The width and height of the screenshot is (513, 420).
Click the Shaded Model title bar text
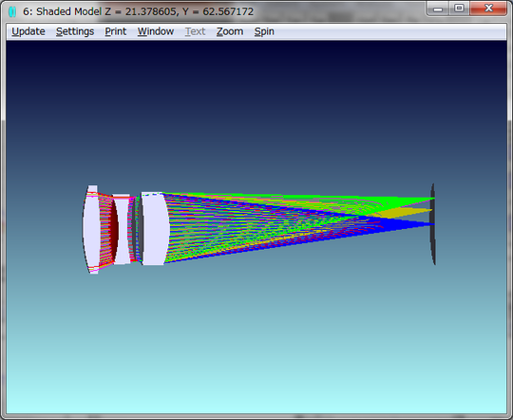tap(138, 11)
